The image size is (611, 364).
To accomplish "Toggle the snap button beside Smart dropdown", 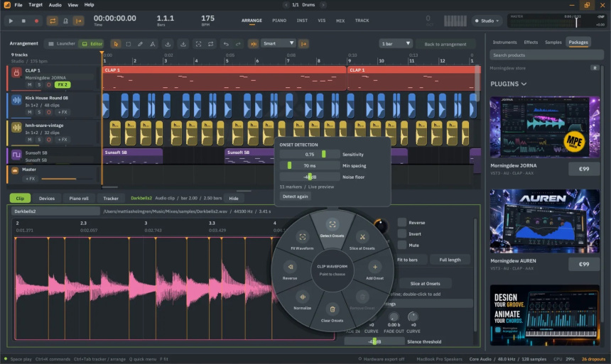I will [x=254, y=44].
